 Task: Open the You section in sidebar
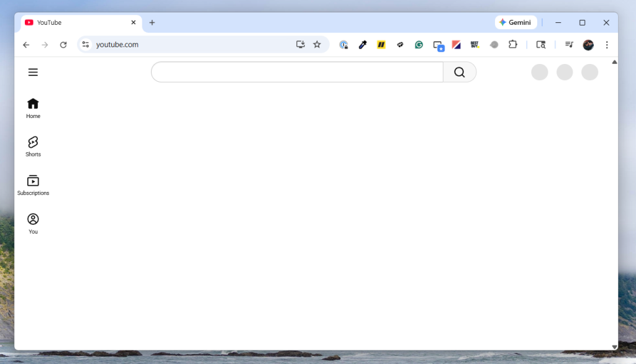(33, 223)
